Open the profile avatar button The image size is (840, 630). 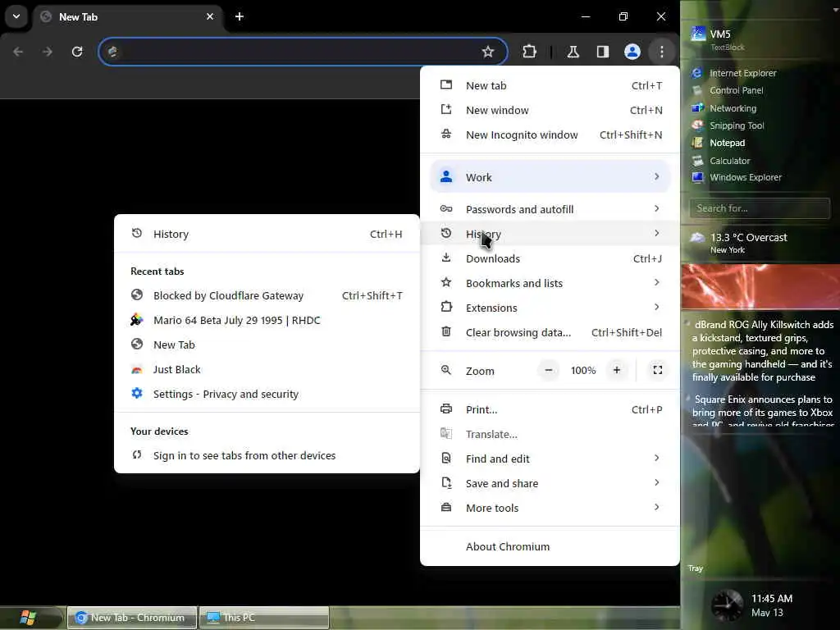[x=632, y=52]
